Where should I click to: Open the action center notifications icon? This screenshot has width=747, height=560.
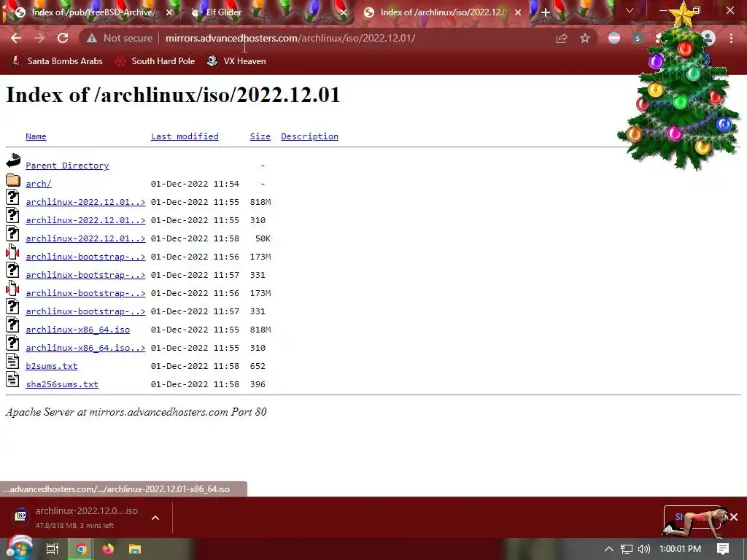723,549
